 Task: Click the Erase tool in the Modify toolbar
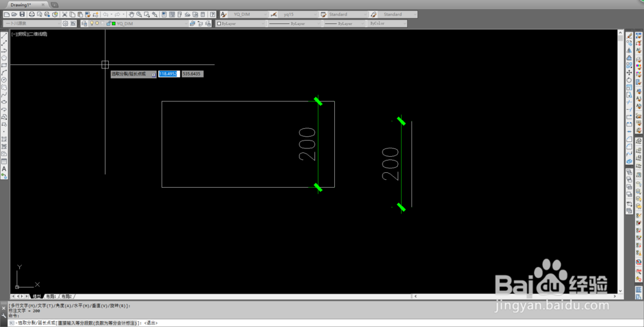click(x=629, y=35)
